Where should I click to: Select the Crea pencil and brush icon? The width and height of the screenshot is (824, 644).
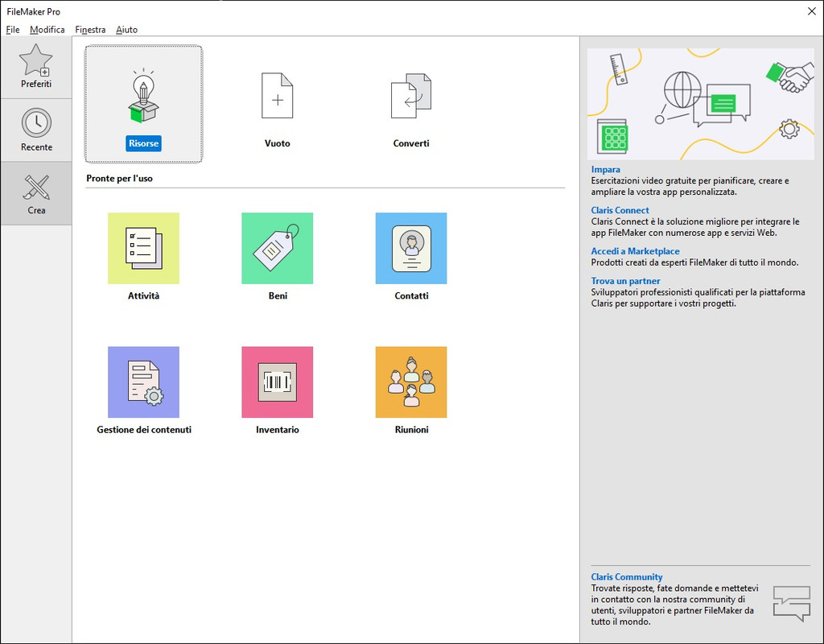coord(36,187)
